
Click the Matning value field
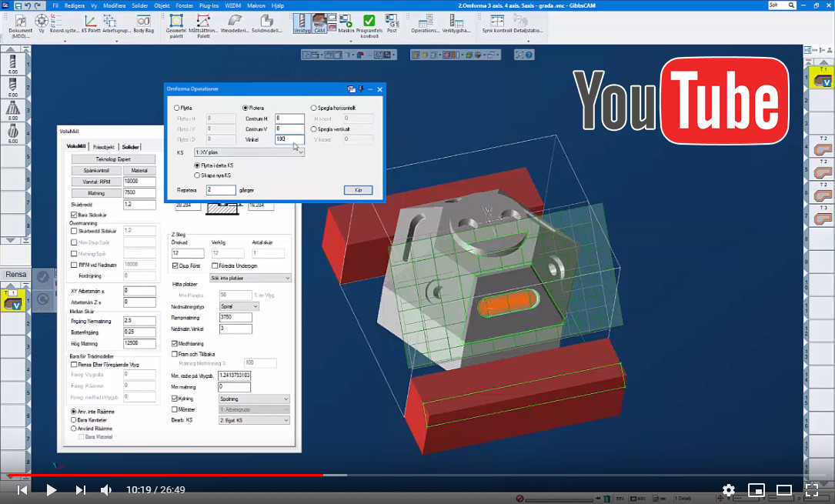[x=139, y=192]
